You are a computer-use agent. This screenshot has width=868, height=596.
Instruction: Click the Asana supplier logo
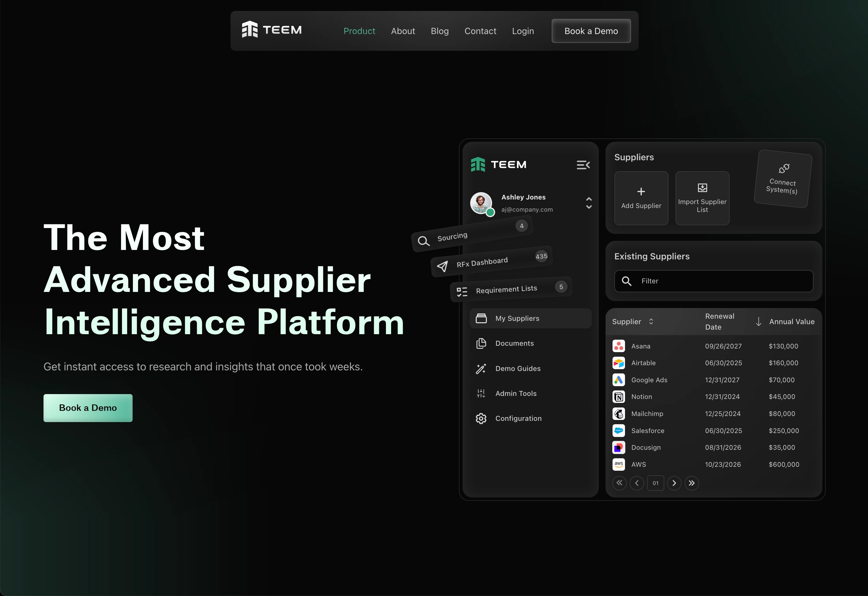[619, 346]
